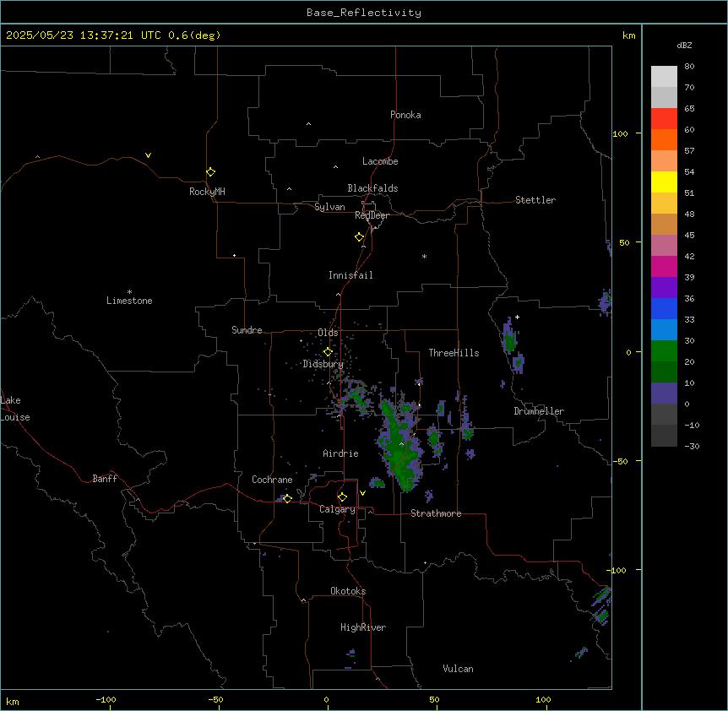Click the Olds city label

[328, 333]
